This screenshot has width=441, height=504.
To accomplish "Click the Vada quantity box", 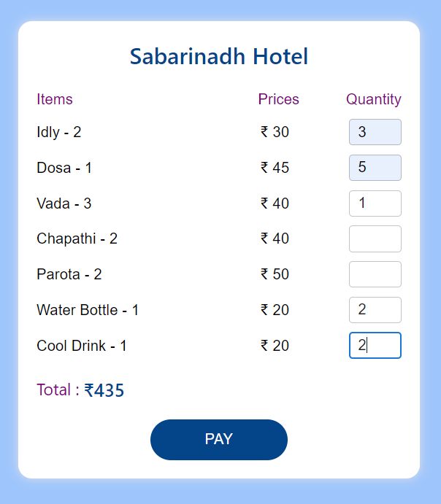I will pyautogui.click(x=375, y=203).
